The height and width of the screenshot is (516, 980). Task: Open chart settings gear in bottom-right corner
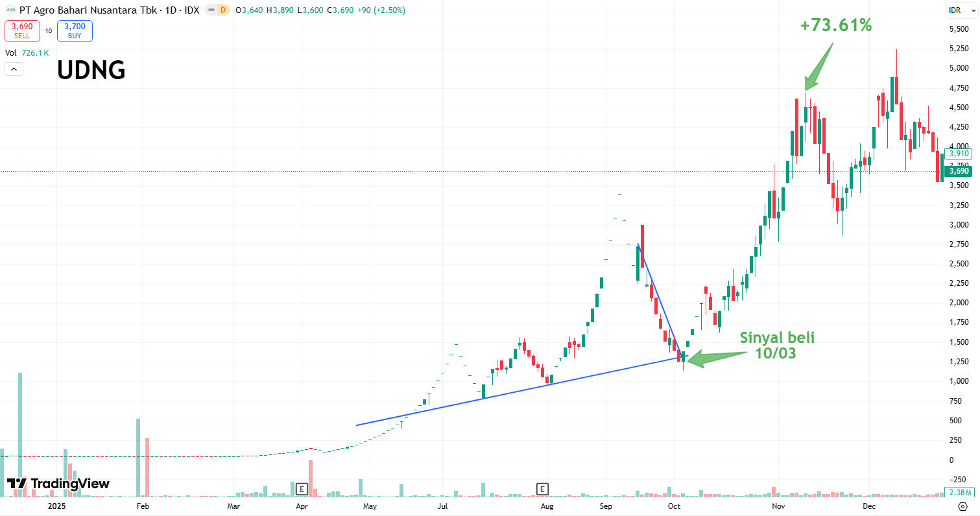click(x=962, y=507)
